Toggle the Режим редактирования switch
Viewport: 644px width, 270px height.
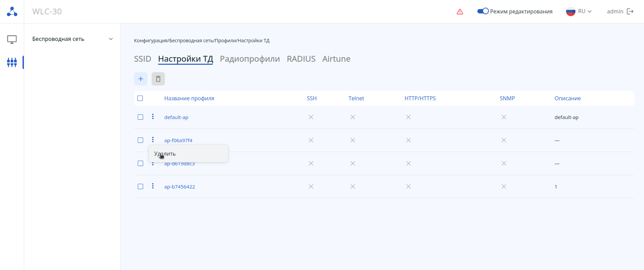[x=483, y=11]
